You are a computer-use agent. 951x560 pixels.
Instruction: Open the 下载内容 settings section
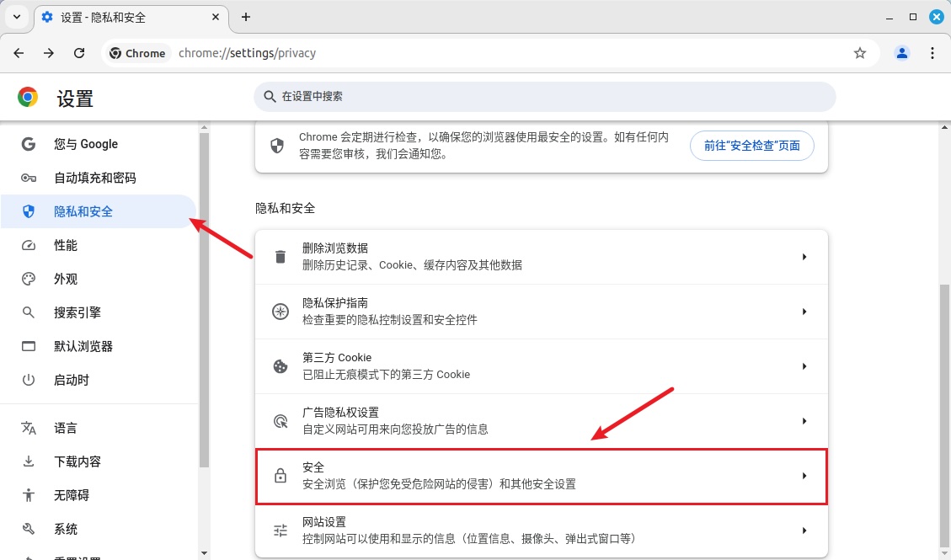click(x=99, y=461)
